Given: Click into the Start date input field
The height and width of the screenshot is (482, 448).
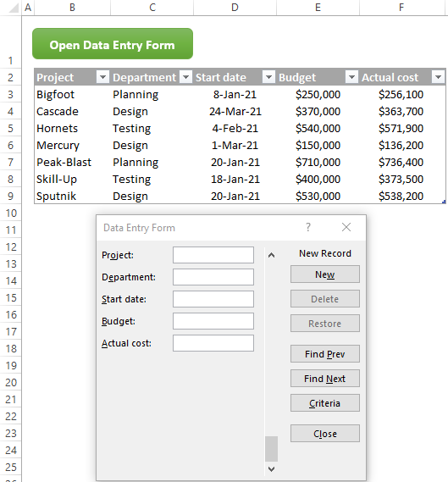Looking at the screenshot, I should coord(213,299).
